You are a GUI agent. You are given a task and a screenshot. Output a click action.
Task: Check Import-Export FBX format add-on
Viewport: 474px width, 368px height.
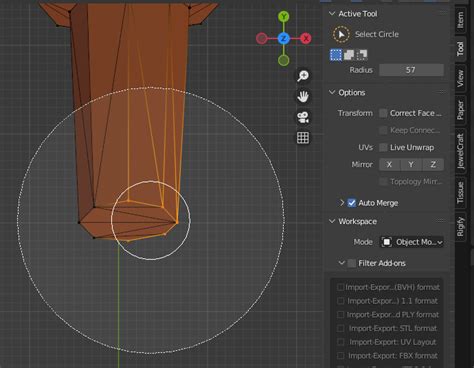click(341, 356)
